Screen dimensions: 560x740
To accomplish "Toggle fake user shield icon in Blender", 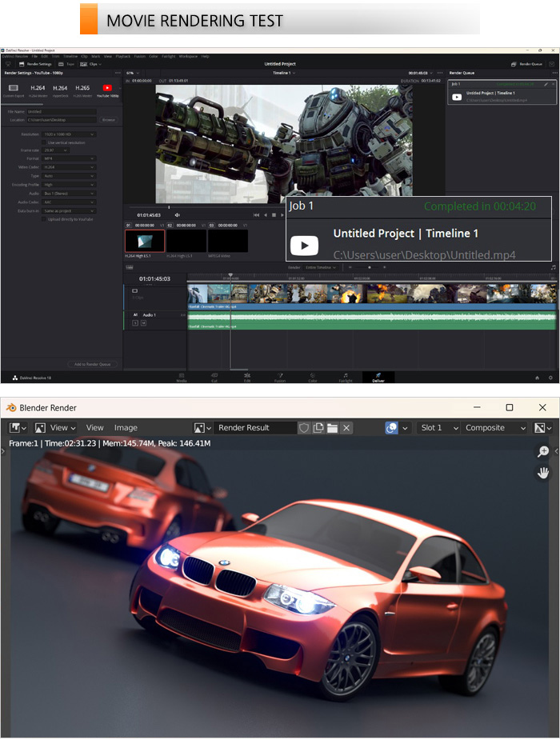I will pos(304,427).
